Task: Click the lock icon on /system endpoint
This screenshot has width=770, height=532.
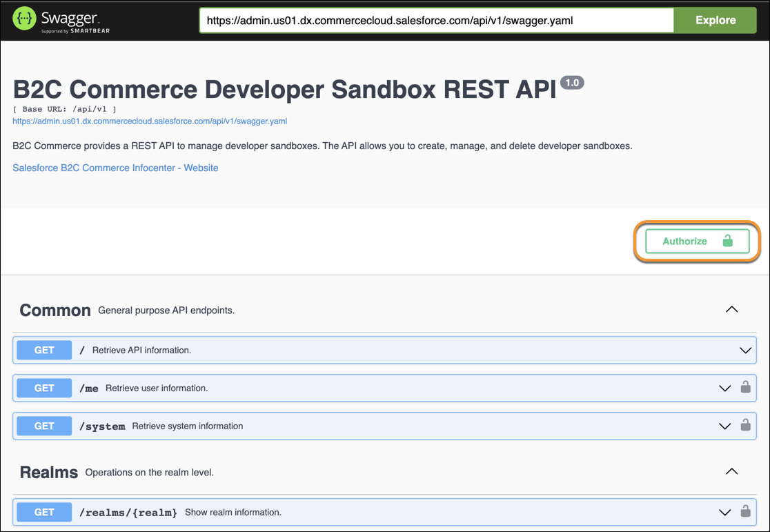Action: (745, 425)
